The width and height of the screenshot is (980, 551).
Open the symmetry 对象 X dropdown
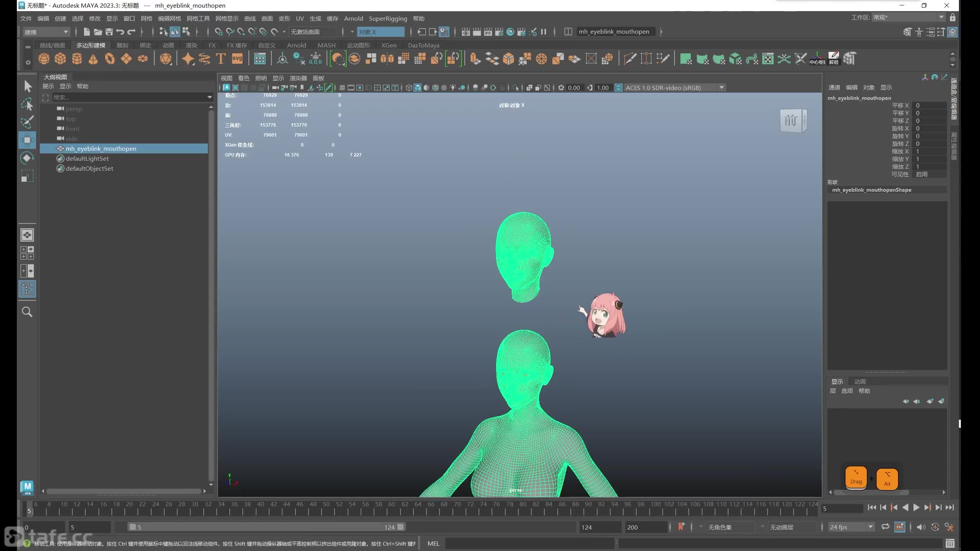pos(381,32)
